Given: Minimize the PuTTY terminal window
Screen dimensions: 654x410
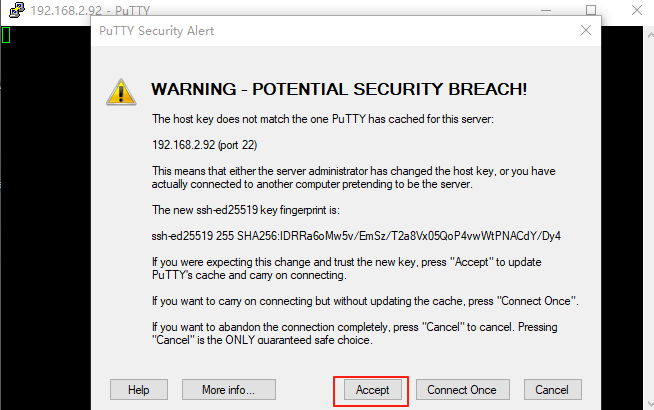Looking at the screenshot, I should coord(546,10).
